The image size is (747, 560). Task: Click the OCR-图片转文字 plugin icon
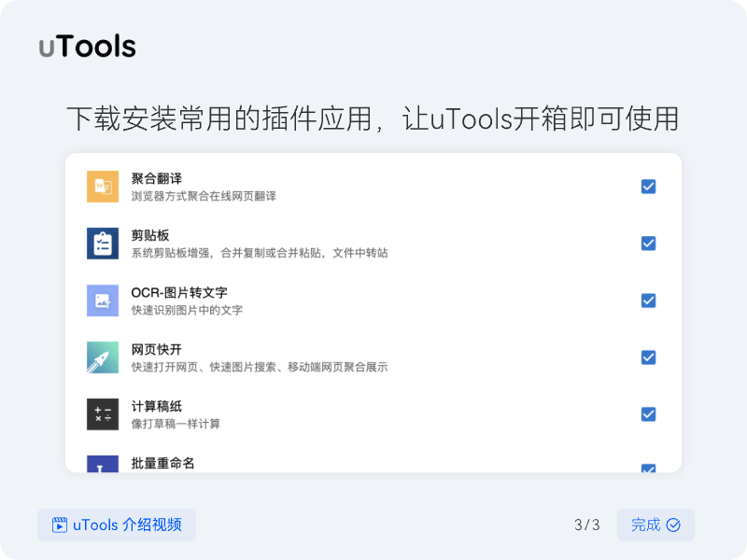103,301
